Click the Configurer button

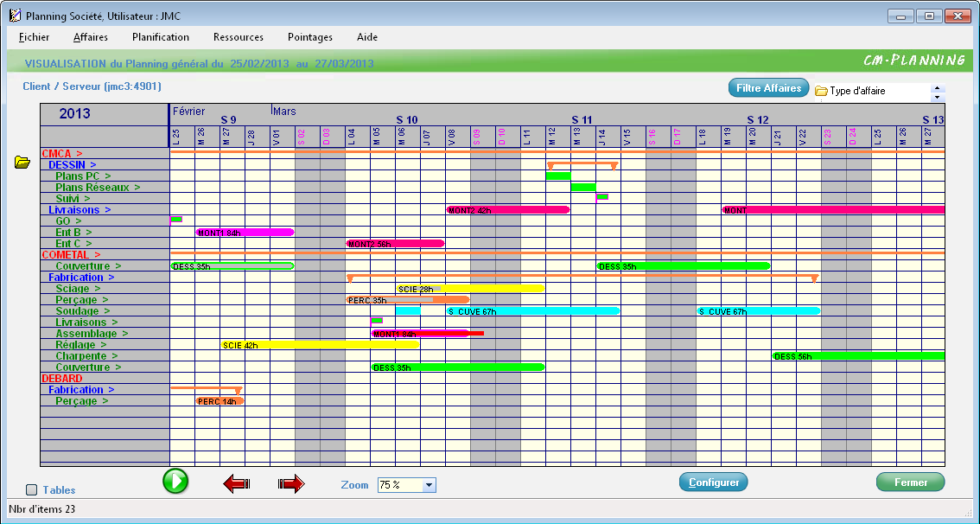point(713,482)
